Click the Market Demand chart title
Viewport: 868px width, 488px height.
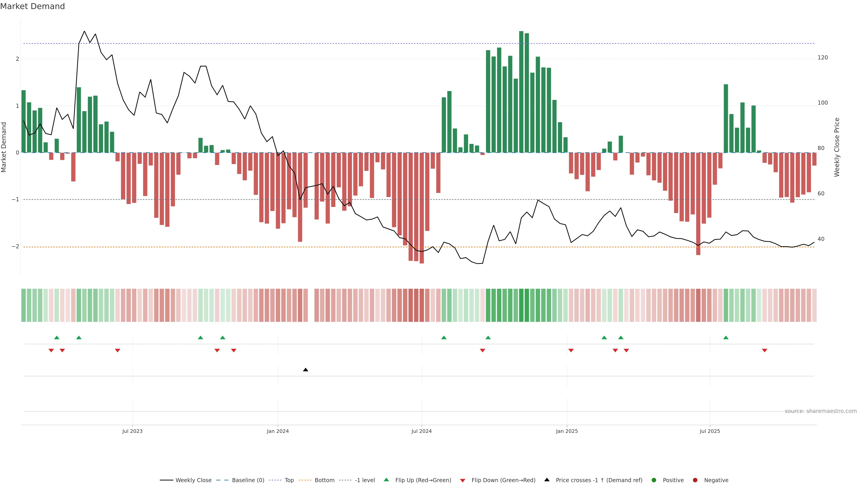coord(32,6)
